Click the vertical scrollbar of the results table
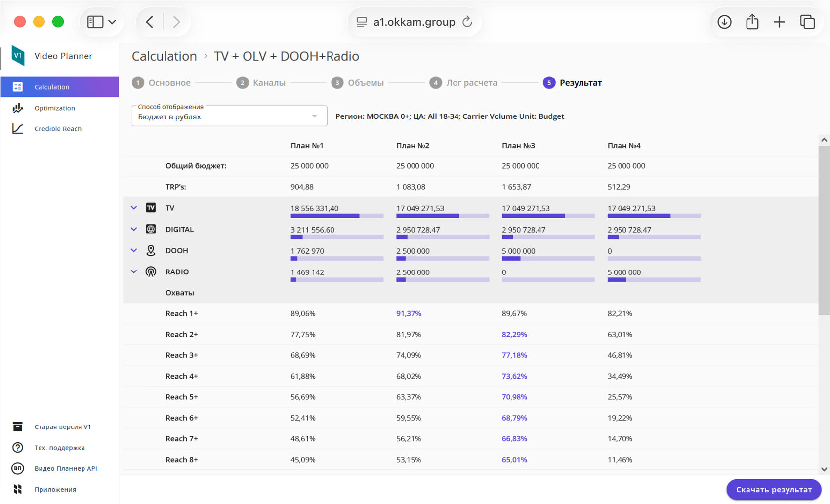This screenshot has width=830, height=504. pyautogui.click(x=824, y=230)
